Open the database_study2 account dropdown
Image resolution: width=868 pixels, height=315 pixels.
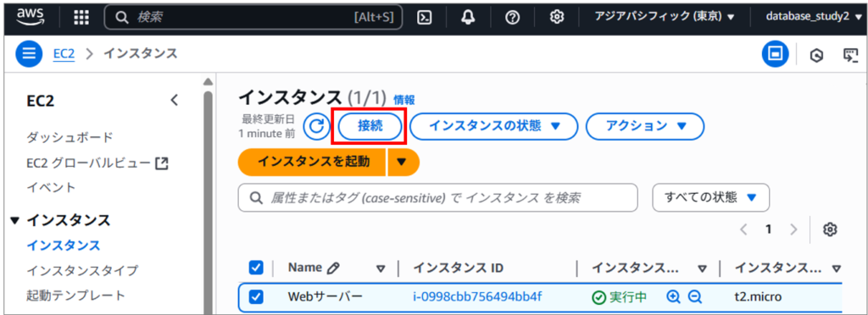pos(814,17)
